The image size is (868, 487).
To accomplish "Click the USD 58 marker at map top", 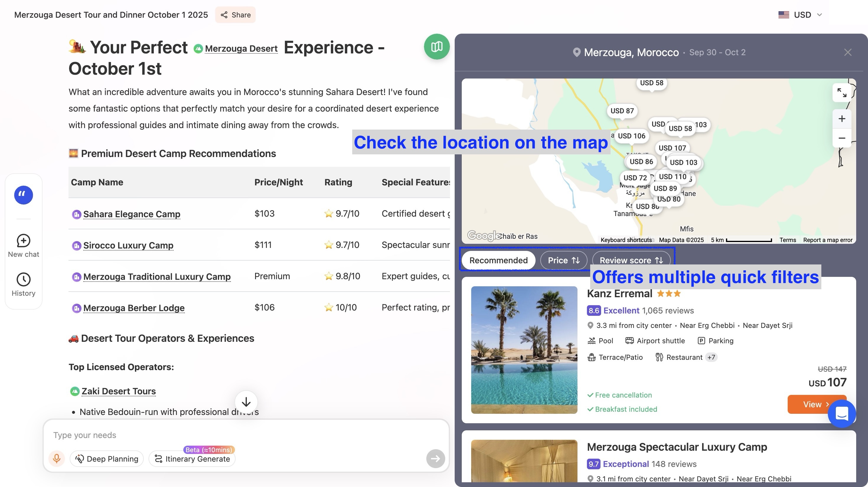I will coord(651,83).
